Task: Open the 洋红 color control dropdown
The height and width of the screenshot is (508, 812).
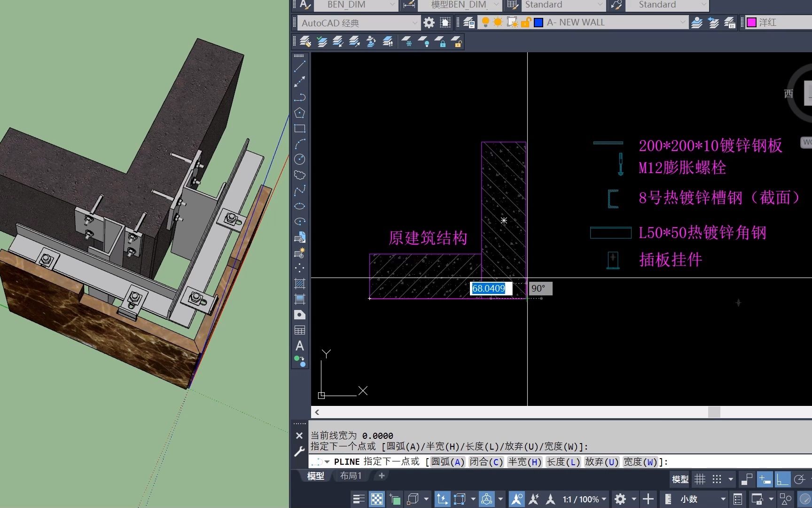Action: [x=779, y=22]
